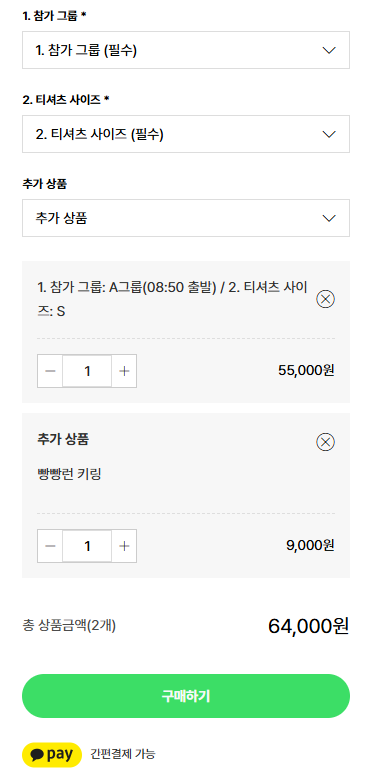372x778 pixels.
Task: Click the chevron arrow in 참가 그룹 selector
Action: [329, 50]
